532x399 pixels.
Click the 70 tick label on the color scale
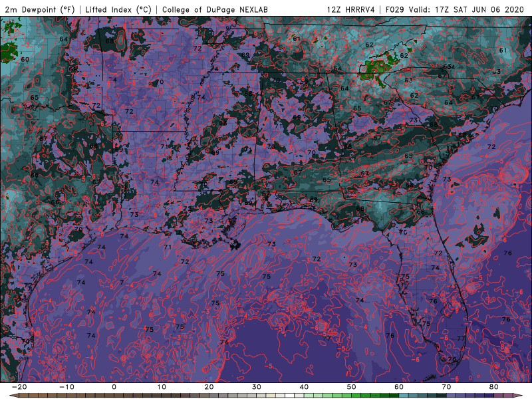point(446,387)
